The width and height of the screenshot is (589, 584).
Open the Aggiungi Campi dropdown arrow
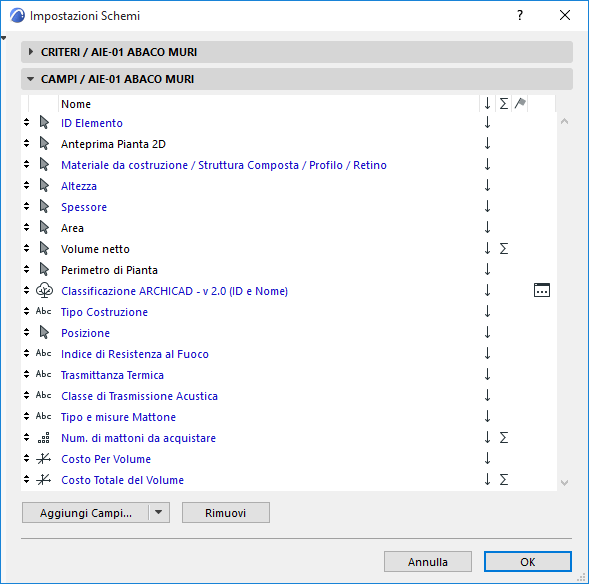pyautogui.click(x=159, y=512)
